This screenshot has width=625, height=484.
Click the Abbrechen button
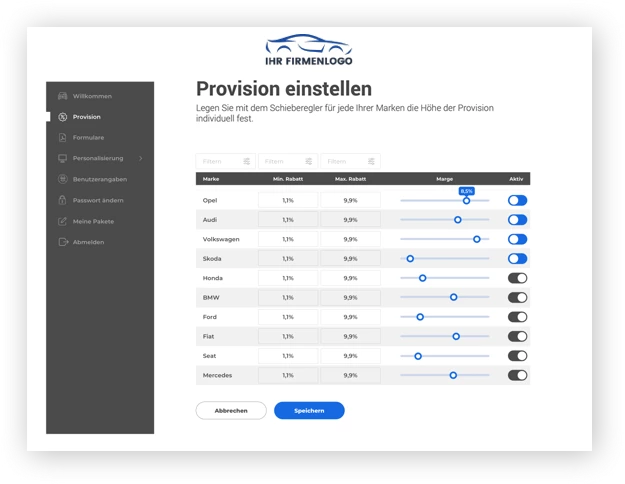tap(231, 410)
